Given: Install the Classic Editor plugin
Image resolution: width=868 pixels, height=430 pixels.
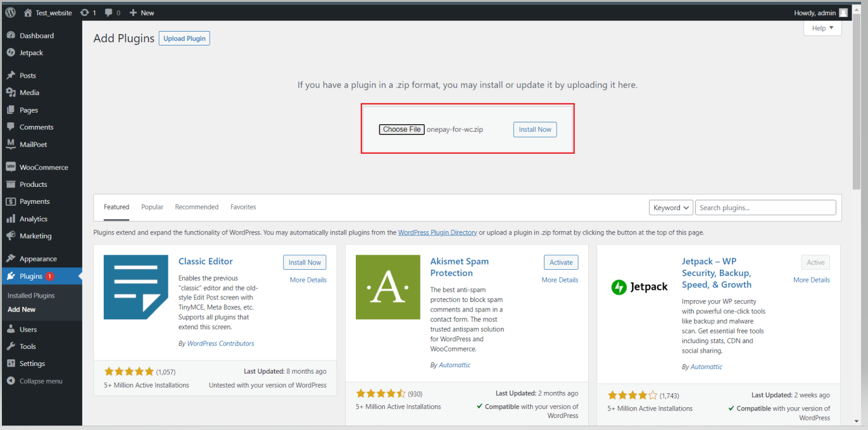Looking at the screenshot, I should [x=305, y=262].
